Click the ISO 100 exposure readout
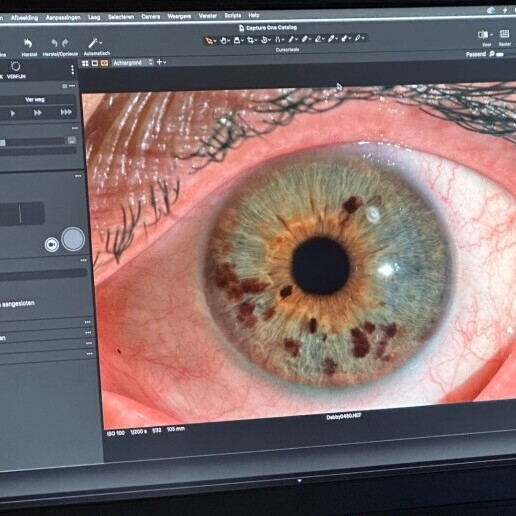This screenshot has height=516, width=516. [116, 433]
